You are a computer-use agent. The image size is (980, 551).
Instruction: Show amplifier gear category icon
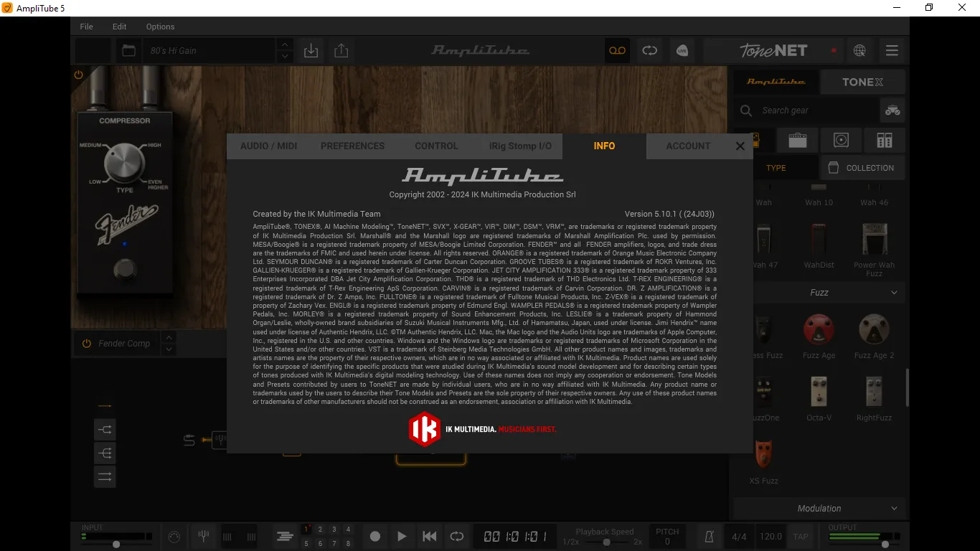[797, 140]
